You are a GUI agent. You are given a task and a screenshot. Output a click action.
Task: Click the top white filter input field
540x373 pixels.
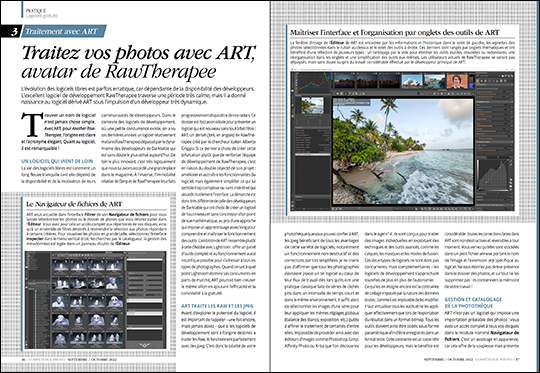pyautogui.click(x=145, y=259)
